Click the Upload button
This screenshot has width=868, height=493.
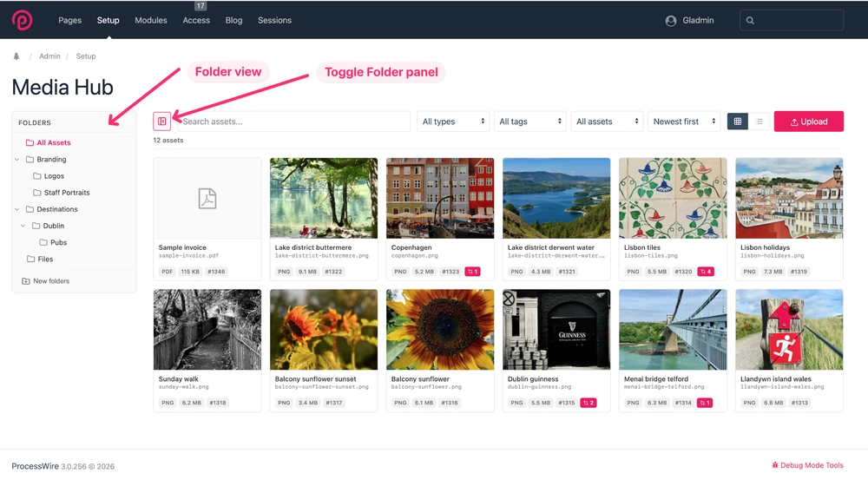click(808, 122)
